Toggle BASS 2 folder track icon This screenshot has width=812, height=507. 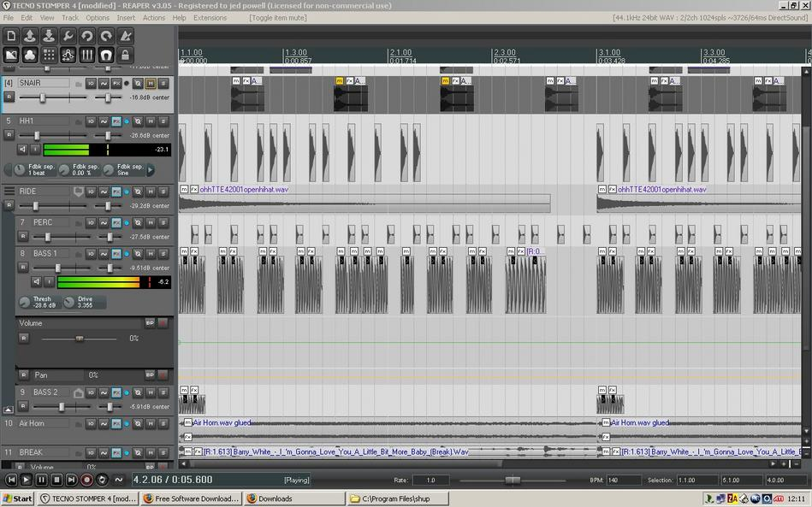[x=79, y=393]
